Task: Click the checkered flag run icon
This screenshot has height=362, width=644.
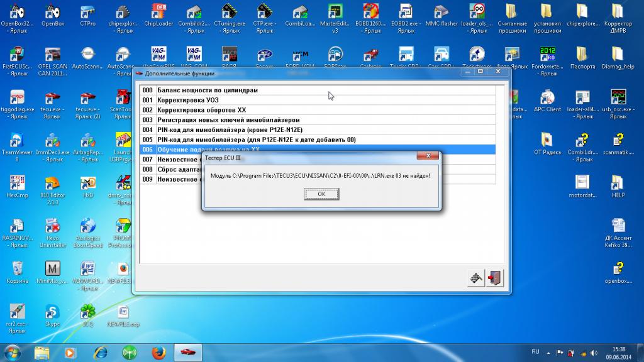Action: click(x=477, y=278)
